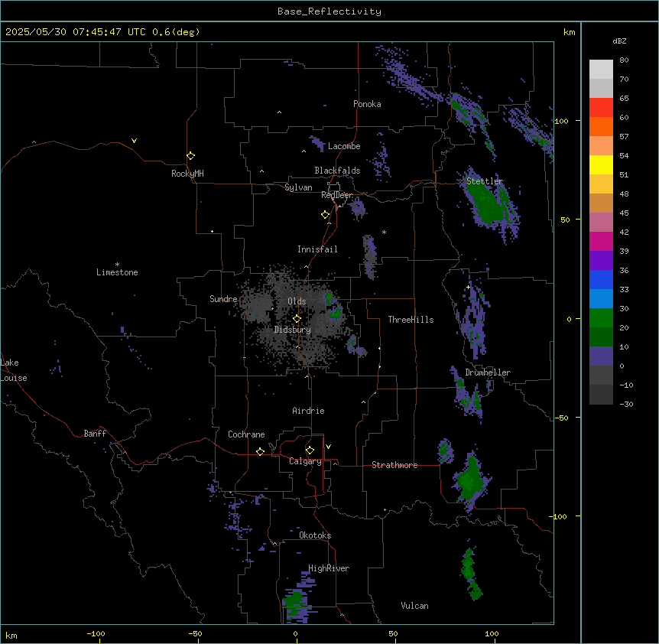This screenshot has width=659, height=644.
Task: Click the km unit label at top right
Action: coord(570,32)
